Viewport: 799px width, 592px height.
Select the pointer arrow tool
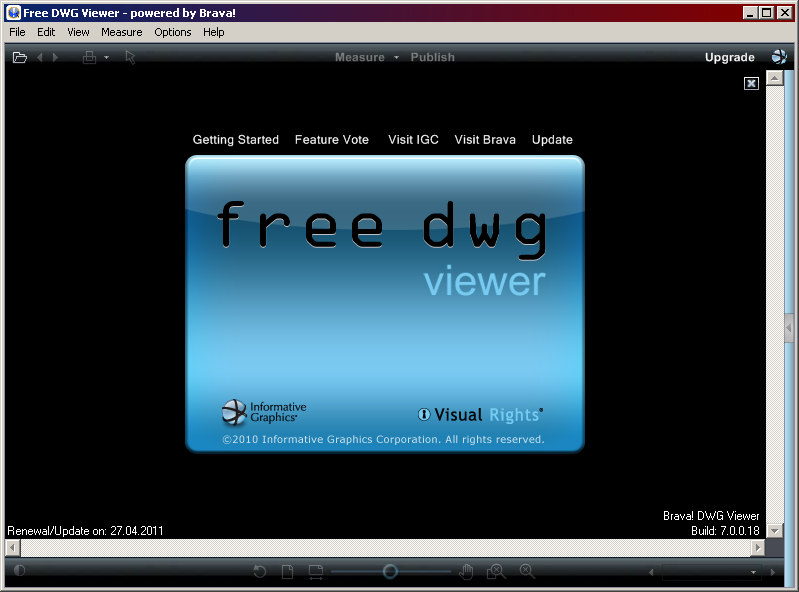[x=130, y=58]
